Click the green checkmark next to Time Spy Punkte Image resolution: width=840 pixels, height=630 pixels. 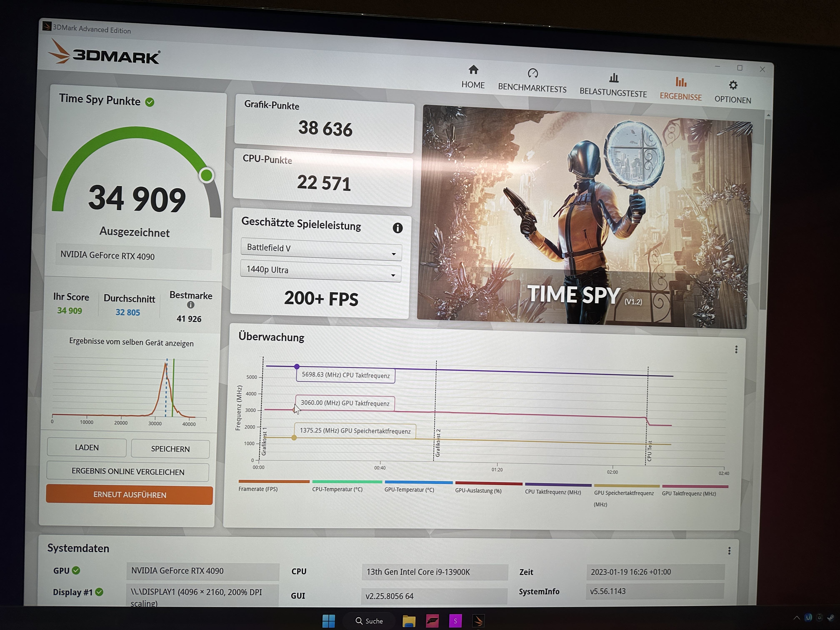(150, 102)
